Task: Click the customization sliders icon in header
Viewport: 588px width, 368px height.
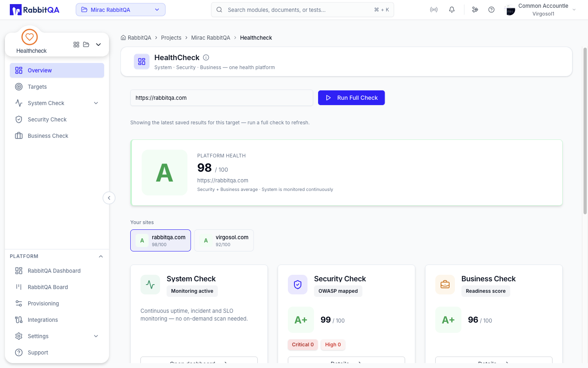Action: (475, 10)
